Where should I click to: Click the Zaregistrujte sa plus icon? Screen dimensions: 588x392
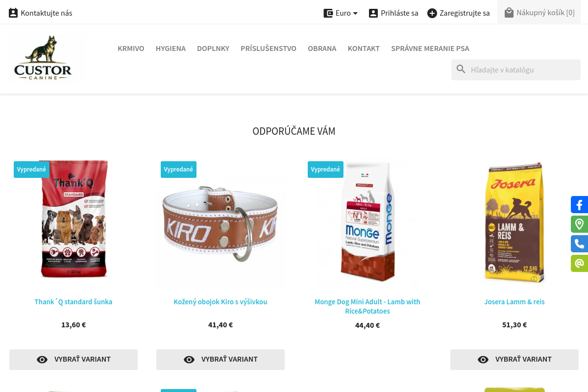432,13
